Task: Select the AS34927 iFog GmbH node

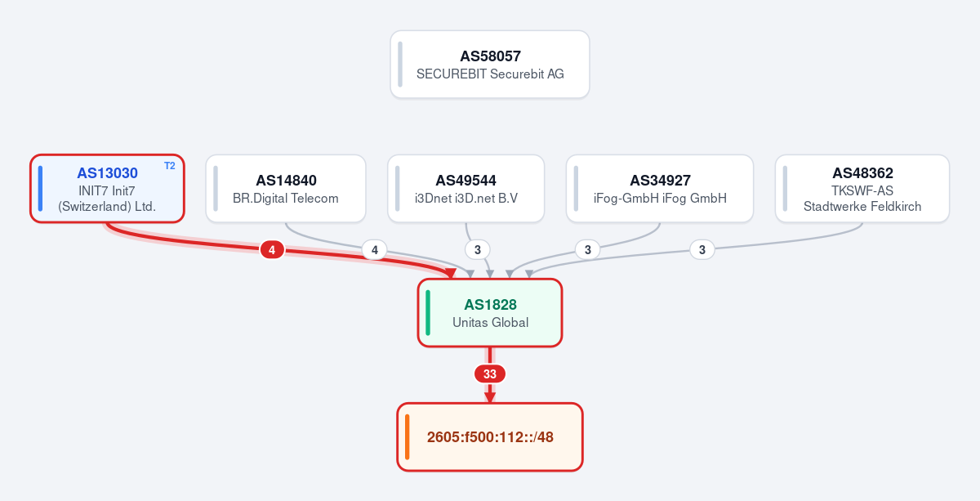Action: [660, 188]
